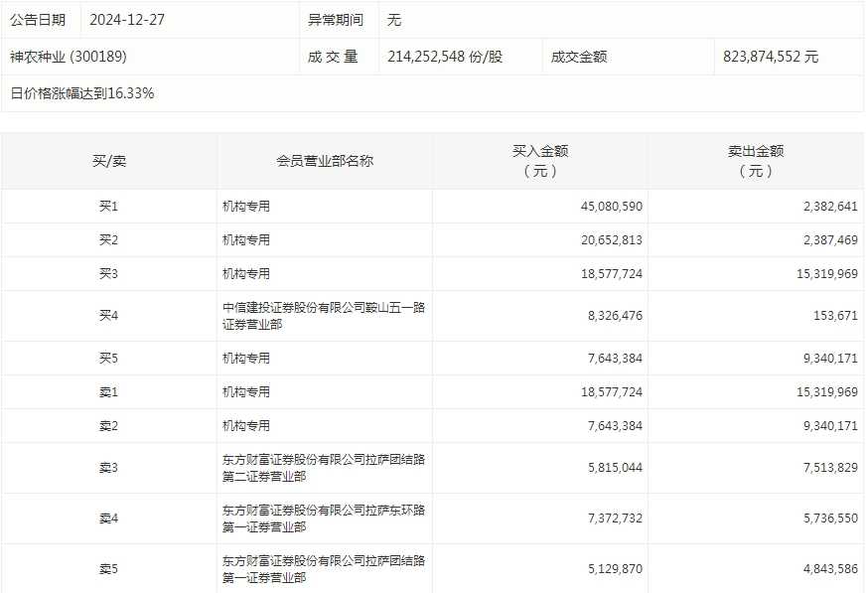Open 东方财富证券拉萨团结路第二证券营业部 entry
868x593 pixels.
(325, 468)
